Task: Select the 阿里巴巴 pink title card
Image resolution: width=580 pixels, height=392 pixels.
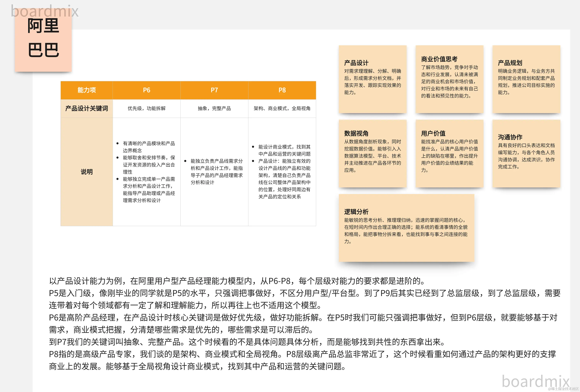Action: (x=44, y=41)
